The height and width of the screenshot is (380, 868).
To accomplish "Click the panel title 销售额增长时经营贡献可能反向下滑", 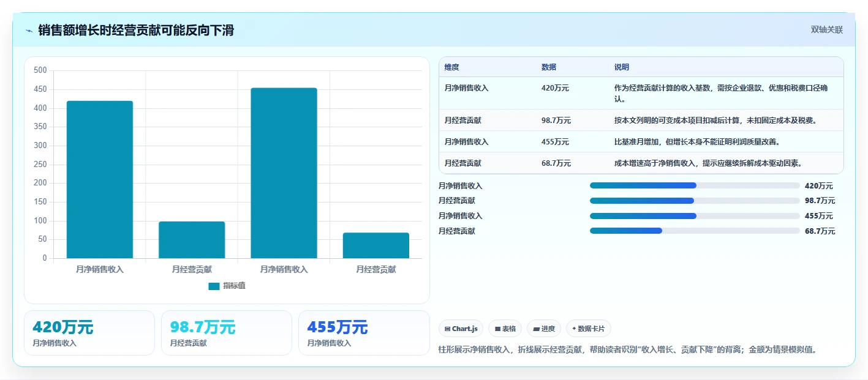I will click(x=136, y=31).
